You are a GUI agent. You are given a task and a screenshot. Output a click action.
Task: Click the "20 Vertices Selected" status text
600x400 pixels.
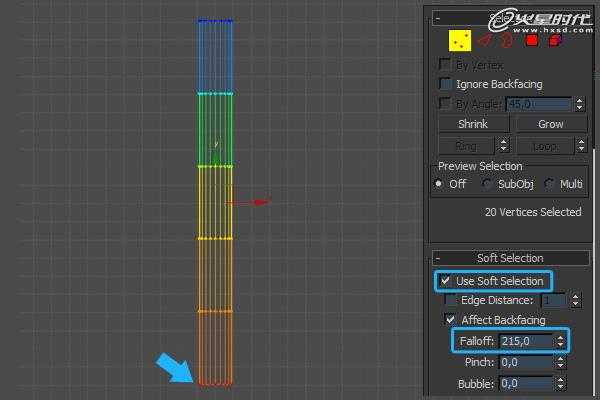point(533,212)
